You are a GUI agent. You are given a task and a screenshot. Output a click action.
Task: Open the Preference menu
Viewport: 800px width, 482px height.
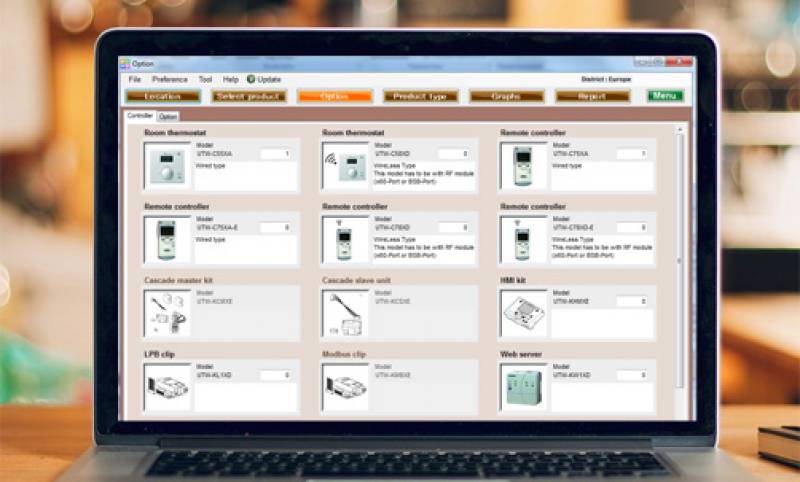(x=170, y=79)
